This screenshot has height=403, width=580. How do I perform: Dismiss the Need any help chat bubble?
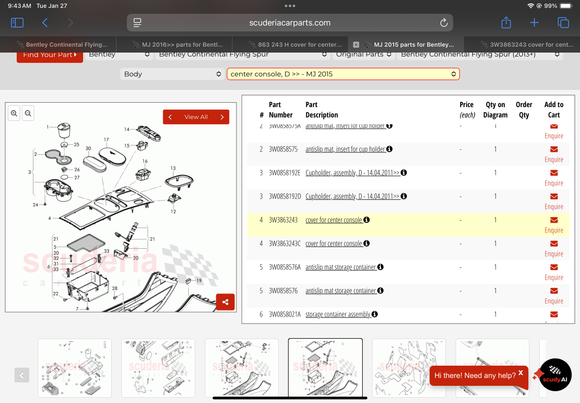pyautogui.click(x=521, y=373)
